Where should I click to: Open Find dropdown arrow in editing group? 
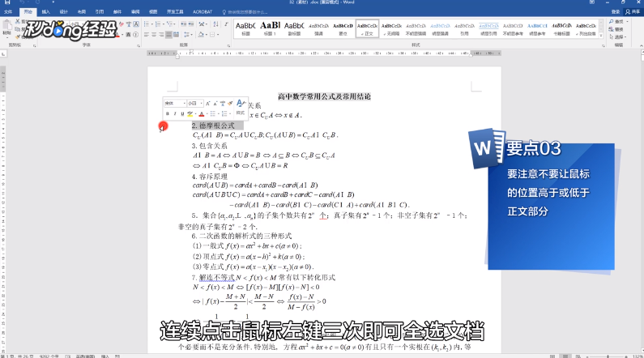pyautogui.click(x=627, y=21)
